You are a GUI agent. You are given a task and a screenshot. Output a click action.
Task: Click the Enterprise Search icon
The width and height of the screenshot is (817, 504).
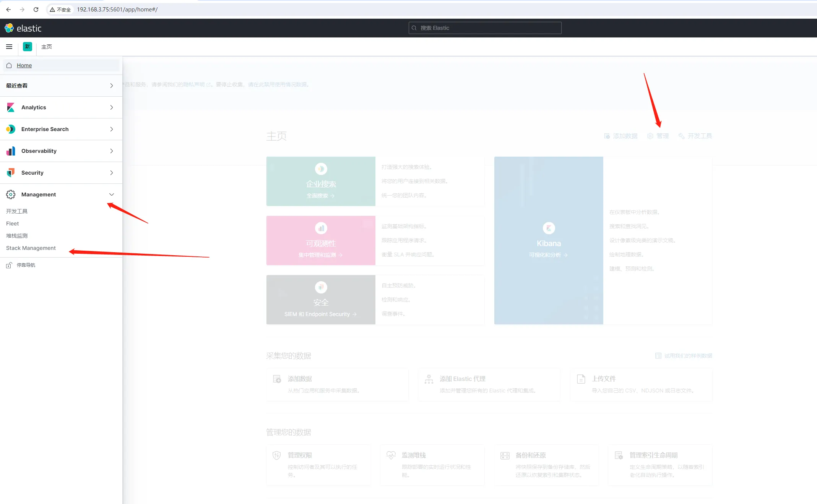pos(11,129)
